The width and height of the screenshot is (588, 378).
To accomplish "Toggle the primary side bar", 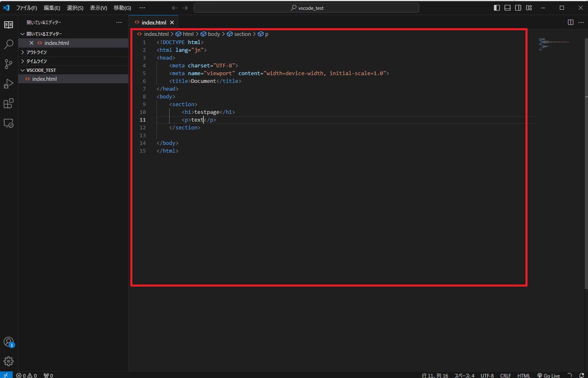I will [x=497, y=8].
